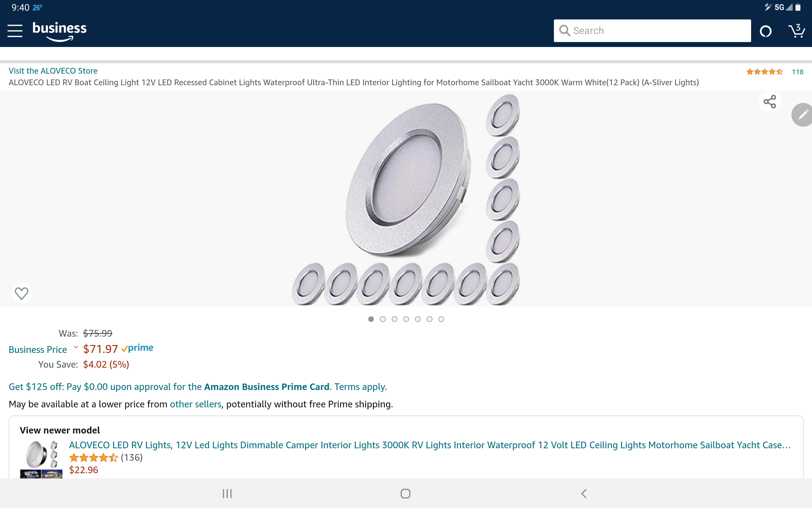Open the shopping cart with 3 items
This screenshot has height=508, width=812.
pyautogui.click(x=797, y=30)
